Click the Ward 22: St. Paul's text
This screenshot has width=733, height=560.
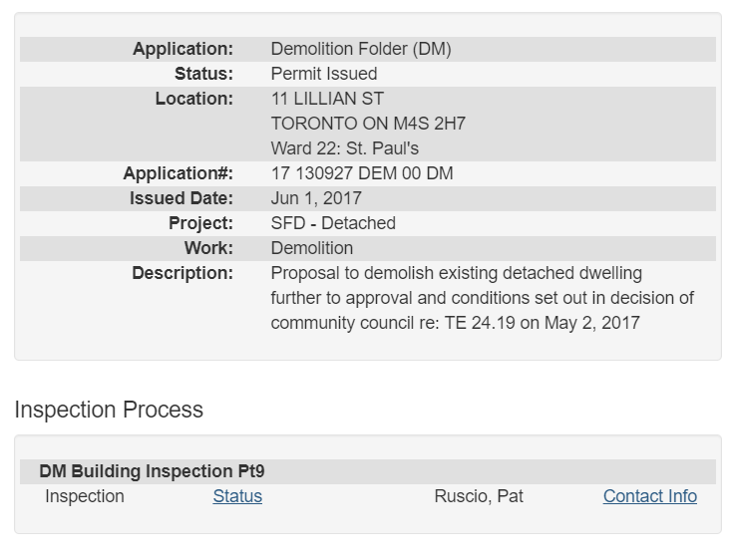(x=345, y=148)
